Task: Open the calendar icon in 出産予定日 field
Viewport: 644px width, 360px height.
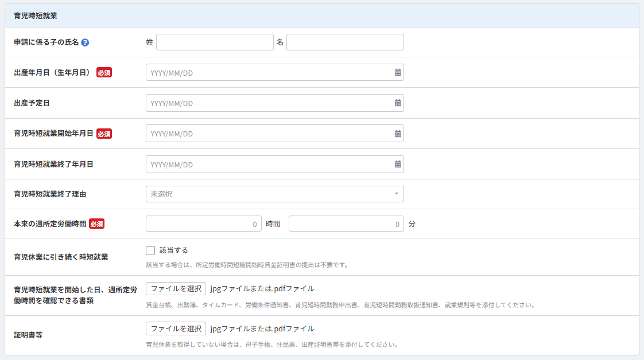Action: (x=398, y=103)
